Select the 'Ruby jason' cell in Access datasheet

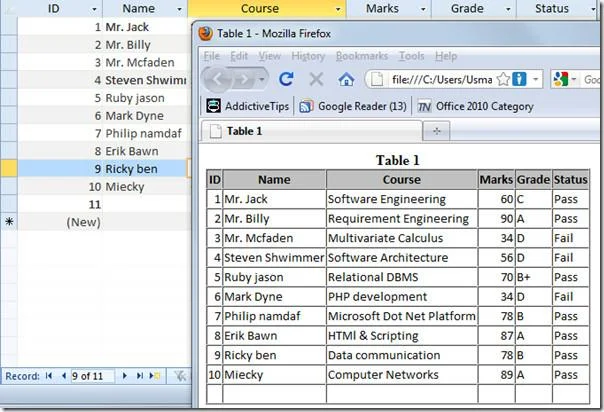145,98
